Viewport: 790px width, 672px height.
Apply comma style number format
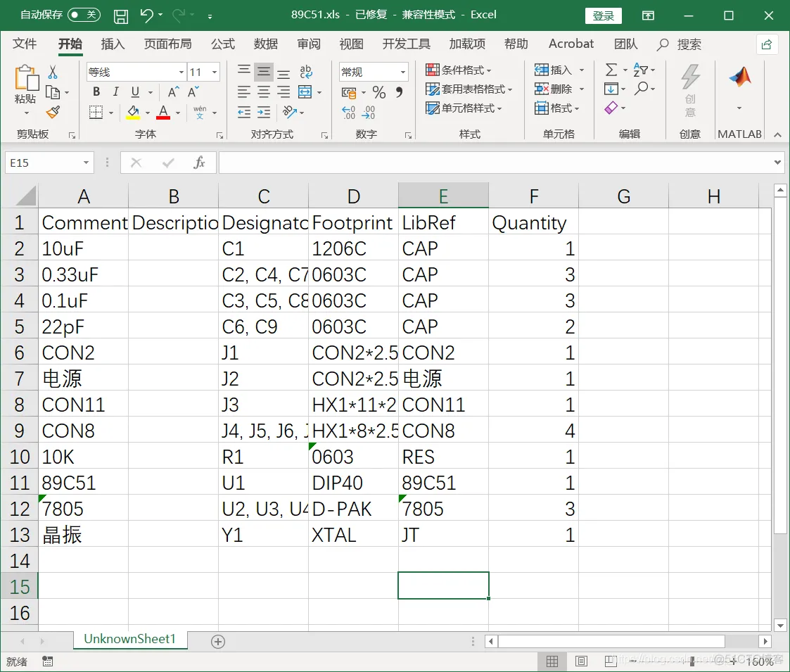399,91
